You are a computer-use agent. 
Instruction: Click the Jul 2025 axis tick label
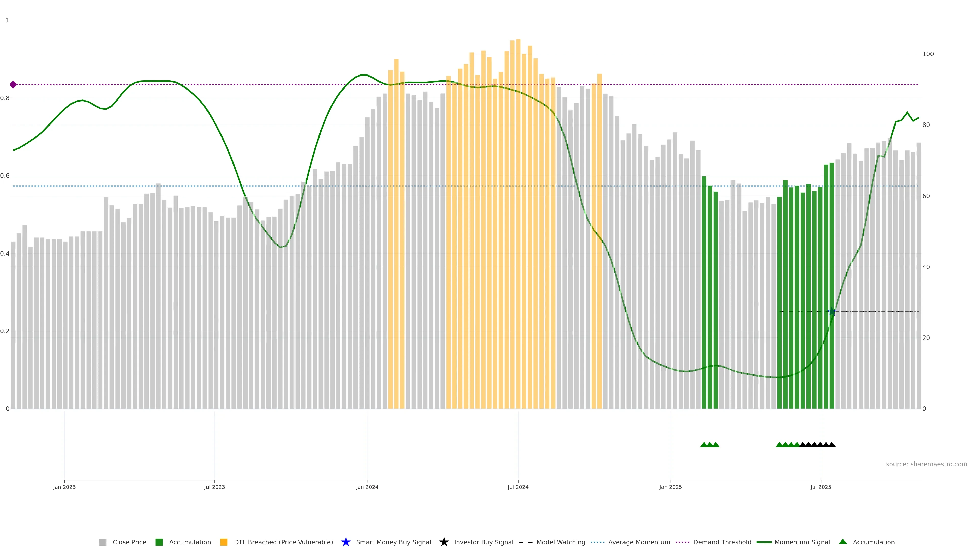tap(820, 487)
